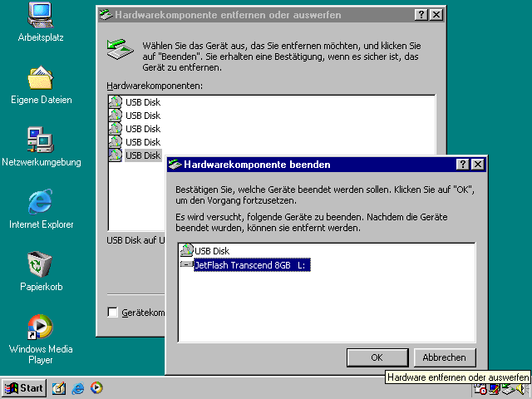Select USB Disk in the beenden list

click(212, 251)
